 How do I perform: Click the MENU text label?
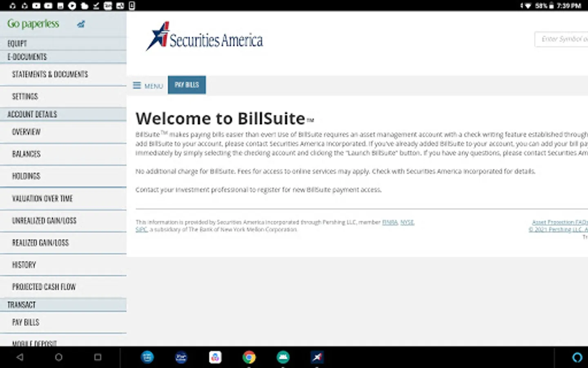tap(154, 86)
